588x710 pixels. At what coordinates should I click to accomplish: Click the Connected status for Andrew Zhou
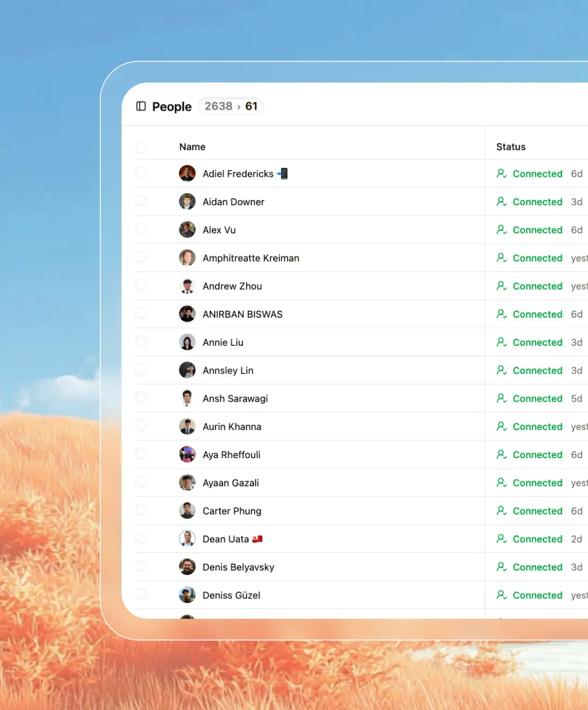pos(538,286)
